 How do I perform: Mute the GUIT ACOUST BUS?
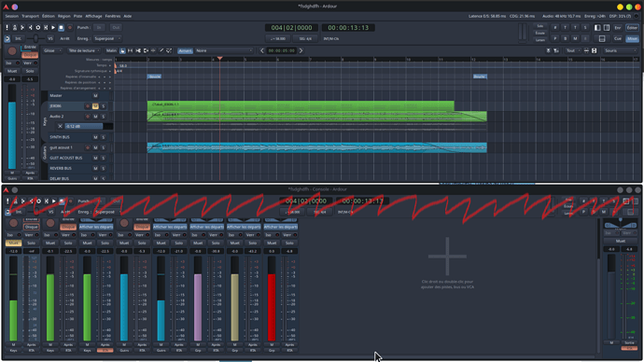(x=95, y=158)
